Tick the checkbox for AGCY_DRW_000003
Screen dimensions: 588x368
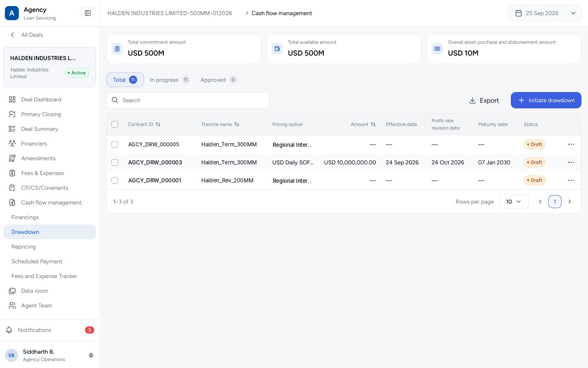pyautogui.click(x=115, y=162)
